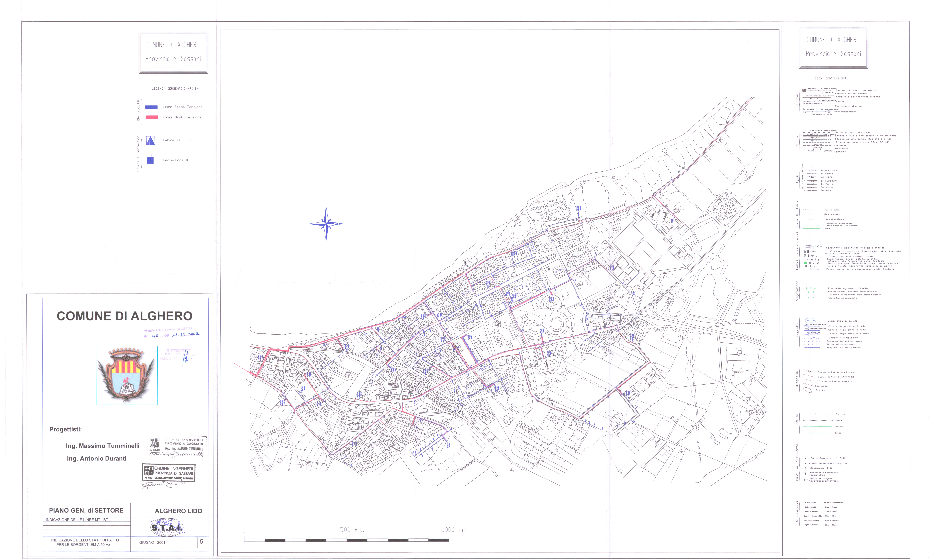Image resolution: width=937 pixels, height=560 pixels.
Task: Click the blue Linee Bassa Tensione swatch
Action: coord(151,107)
